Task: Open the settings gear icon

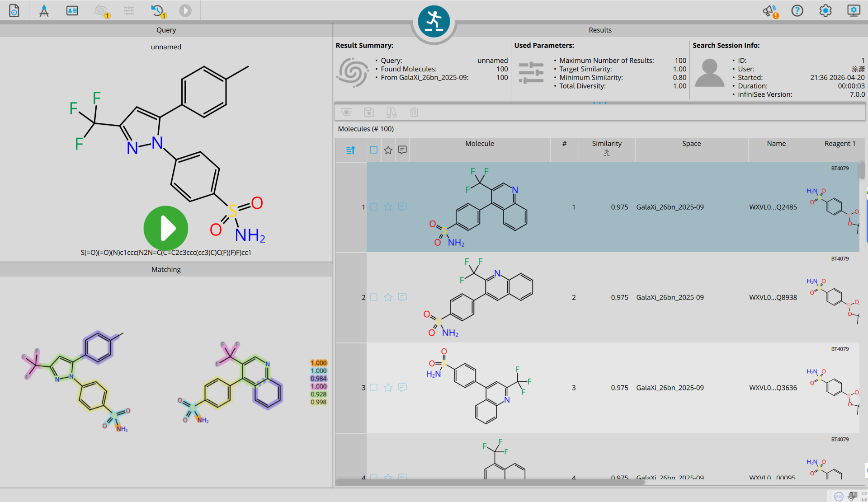Action: [826, 10]
